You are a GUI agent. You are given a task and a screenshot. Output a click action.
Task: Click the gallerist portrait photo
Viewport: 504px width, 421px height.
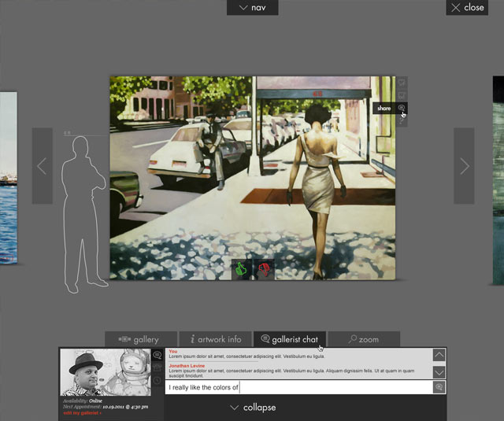pyautogui.click(x=106, y=372)
